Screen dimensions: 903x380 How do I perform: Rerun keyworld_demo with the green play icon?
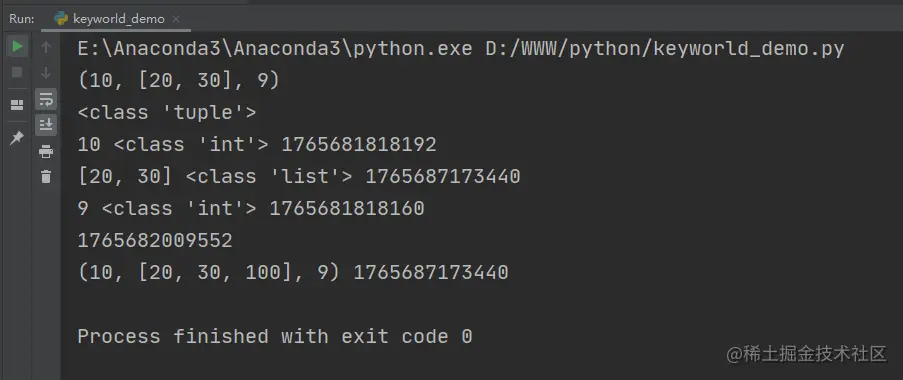(x=17, y=46)
